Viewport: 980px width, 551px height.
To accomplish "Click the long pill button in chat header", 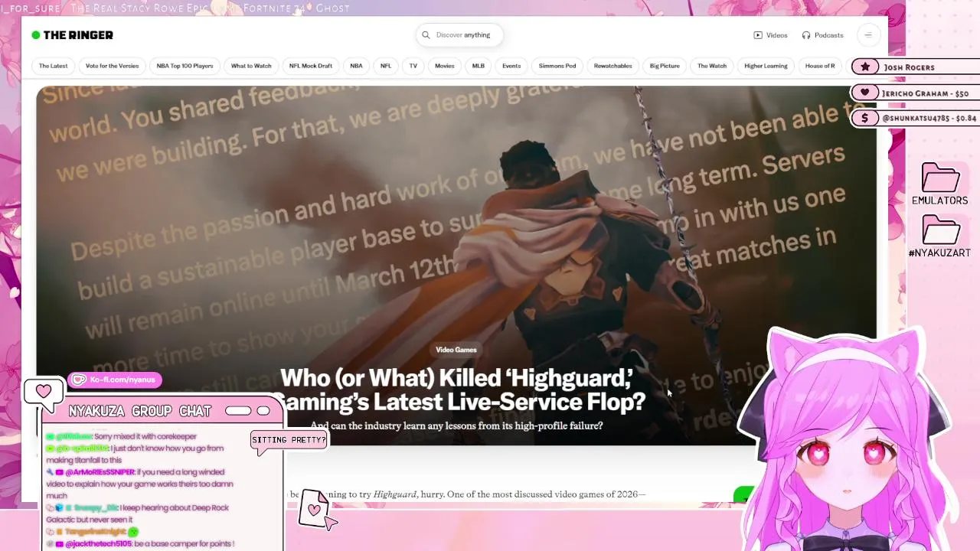I will [238, 411].
